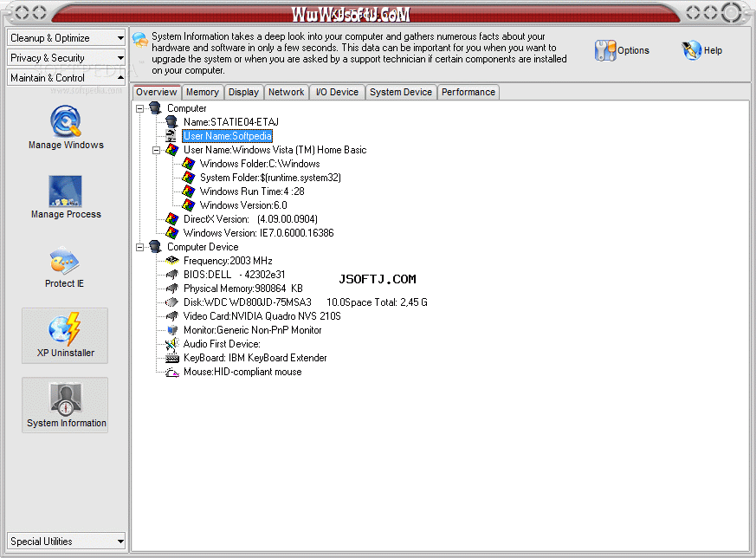Collapse the Maintain & Control section
756x558 pixels.
click(66, 78)
